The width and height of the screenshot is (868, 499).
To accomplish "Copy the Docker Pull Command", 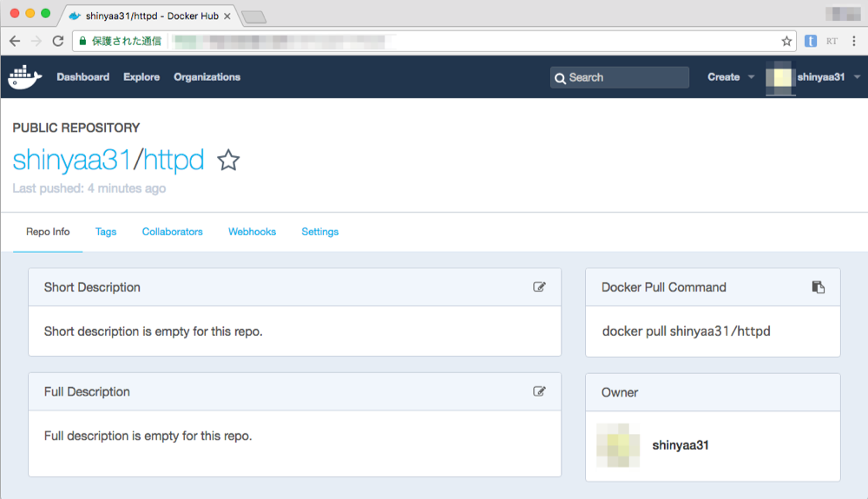I will (x=819, y=286).
